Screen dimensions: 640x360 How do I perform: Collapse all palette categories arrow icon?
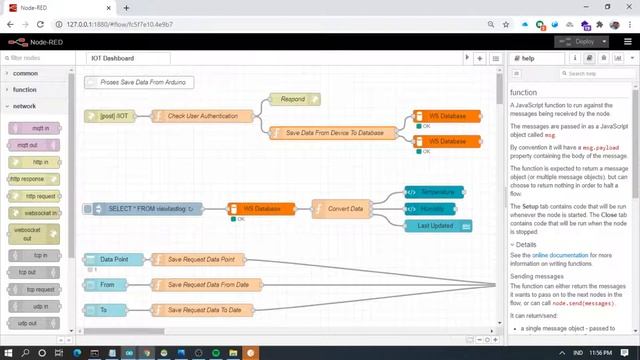[x=61, y=340]
